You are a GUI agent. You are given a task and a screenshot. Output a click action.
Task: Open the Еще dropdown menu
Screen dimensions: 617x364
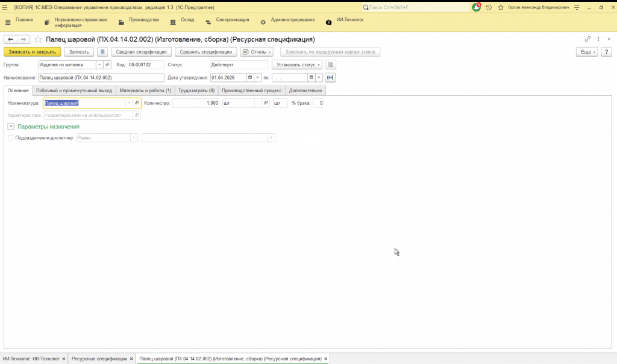tap(587, 52)
